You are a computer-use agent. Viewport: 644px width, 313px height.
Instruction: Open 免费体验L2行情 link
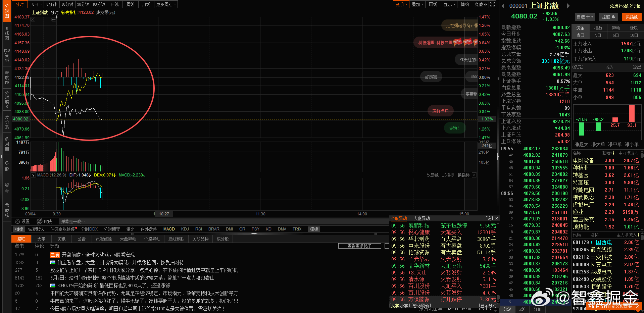625,6
